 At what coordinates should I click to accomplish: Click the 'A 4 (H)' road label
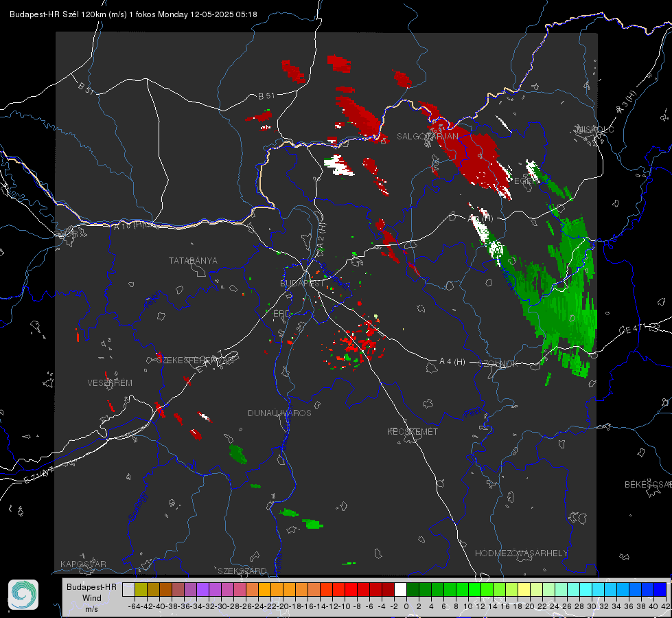(452, 362)
